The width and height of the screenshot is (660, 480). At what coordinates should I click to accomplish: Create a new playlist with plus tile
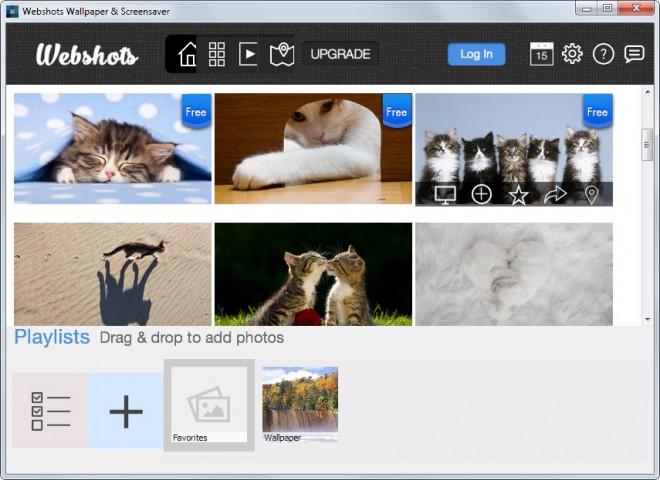click(x=126, y=411)
